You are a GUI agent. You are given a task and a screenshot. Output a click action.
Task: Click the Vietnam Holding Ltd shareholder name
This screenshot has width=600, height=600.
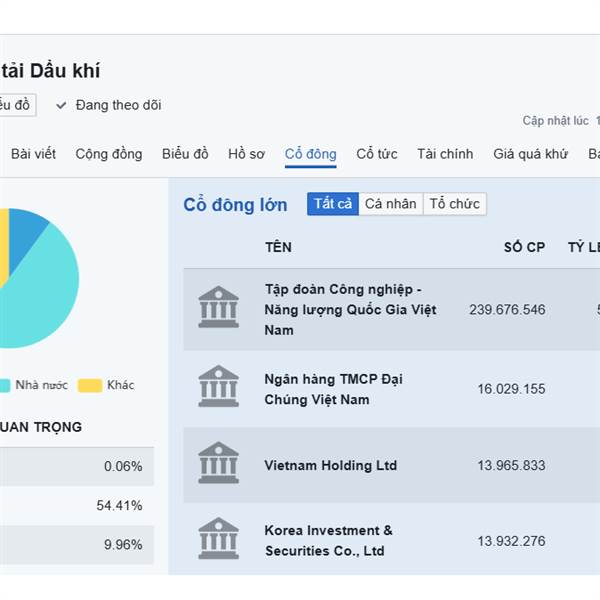(330, 465)
